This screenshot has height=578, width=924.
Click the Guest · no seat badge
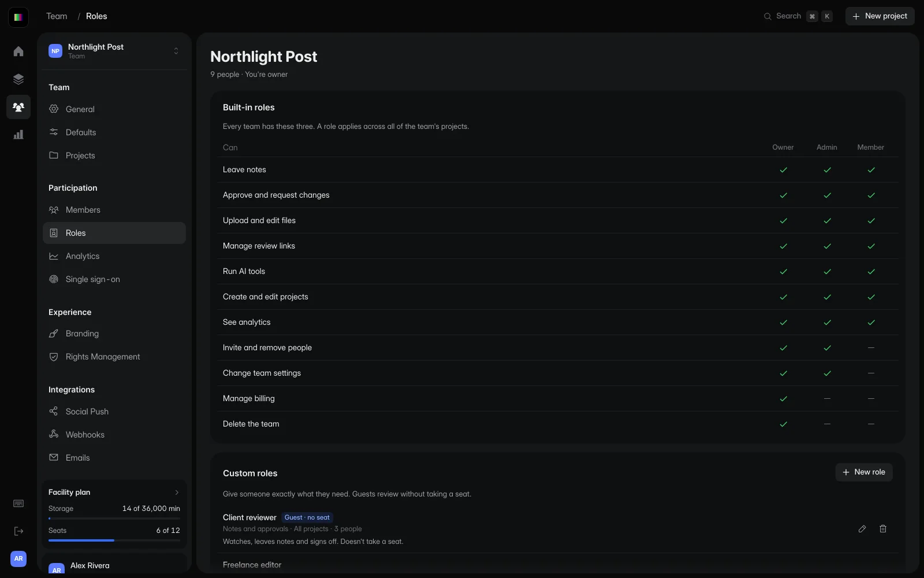tap(307, 517)
